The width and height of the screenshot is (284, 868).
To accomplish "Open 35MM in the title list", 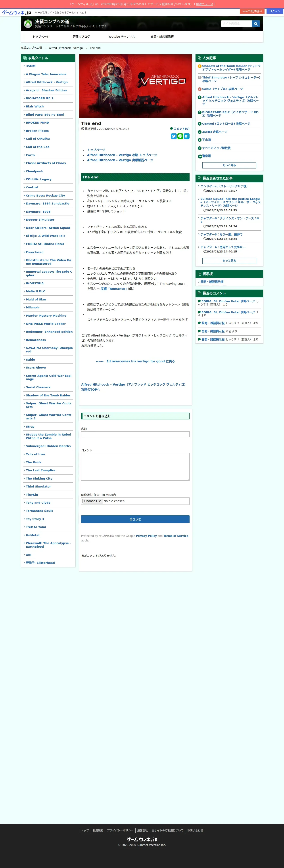I will 31,66.
